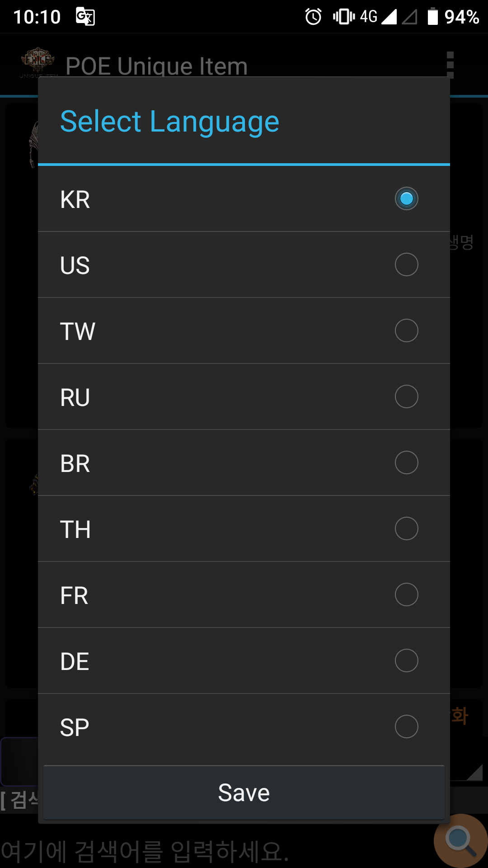This screenshot has height=868, width=488.
Task: Tap the vibrate mode status icon
Action: (343, 17)
